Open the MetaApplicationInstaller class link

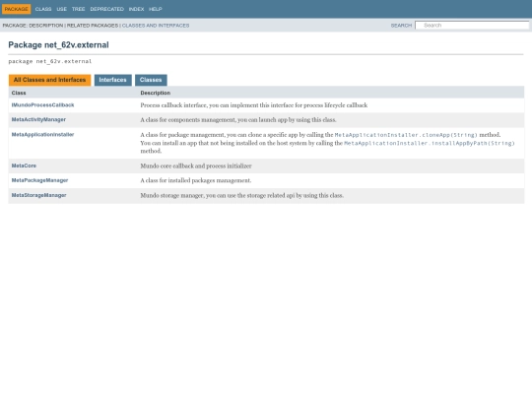42,135
